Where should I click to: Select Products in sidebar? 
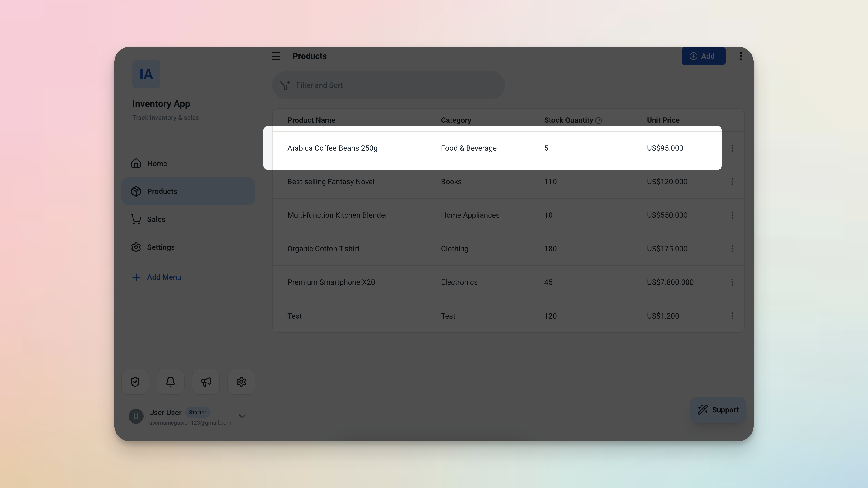click(x=188, y=191)
